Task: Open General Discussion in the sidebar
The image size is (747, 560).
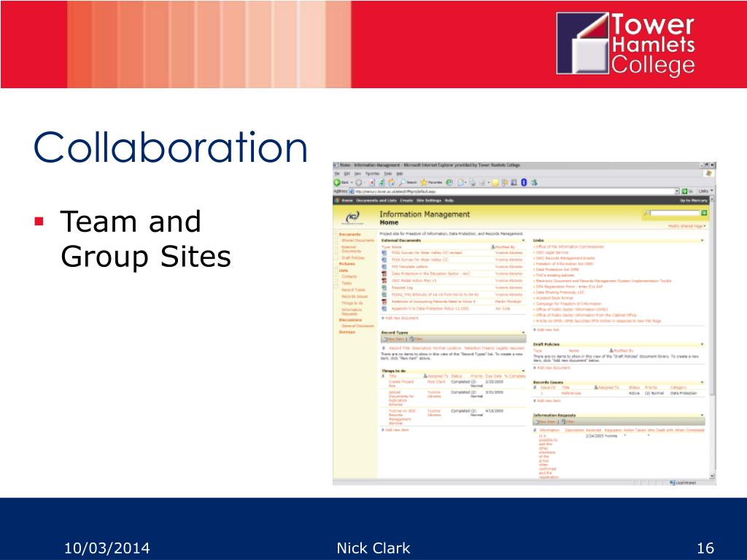Action: (357, 326)
